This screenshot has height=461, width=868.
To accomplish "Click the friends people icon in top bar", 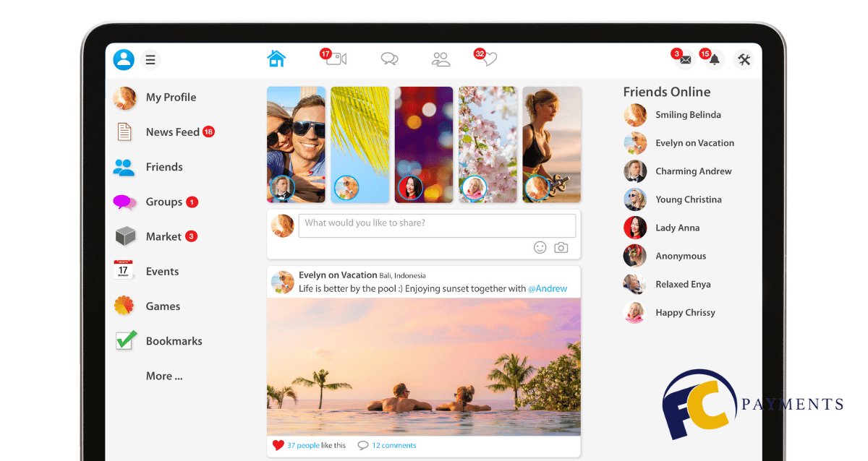I will (x=441, y=59).
